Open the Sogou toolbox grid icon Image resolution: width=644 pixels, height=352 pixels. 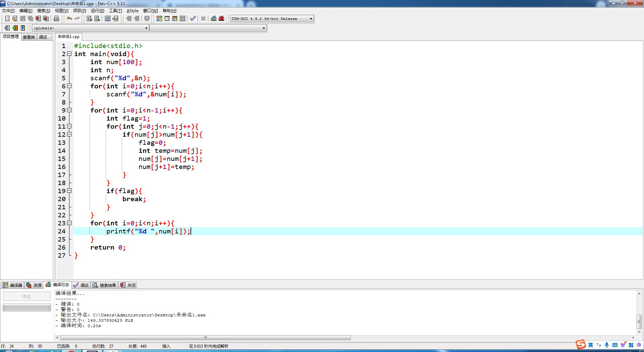click(631, 345)
